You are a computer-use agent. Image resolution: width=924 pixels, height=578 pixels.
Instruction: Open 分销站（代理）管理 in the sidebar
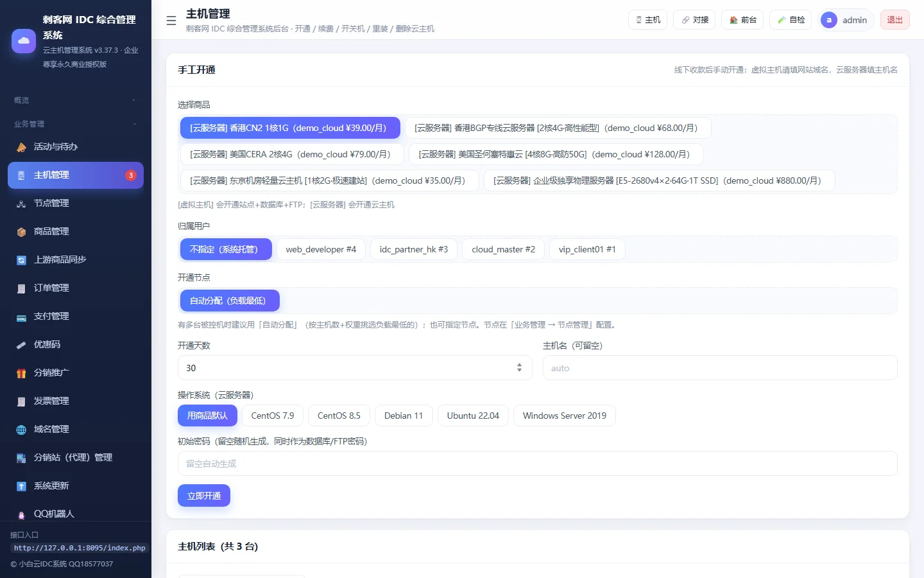click(x=76, y=458)
